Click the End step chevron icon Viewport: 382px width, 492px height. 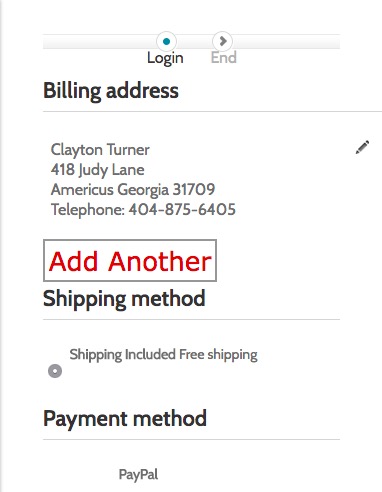click(x=223, y=41)
